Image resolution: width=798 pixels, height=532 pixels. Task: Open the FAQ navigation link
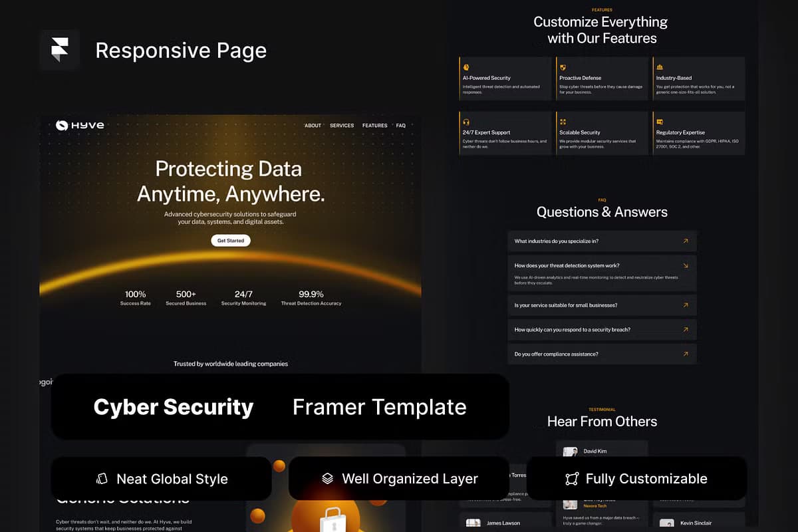pos(401,125)
